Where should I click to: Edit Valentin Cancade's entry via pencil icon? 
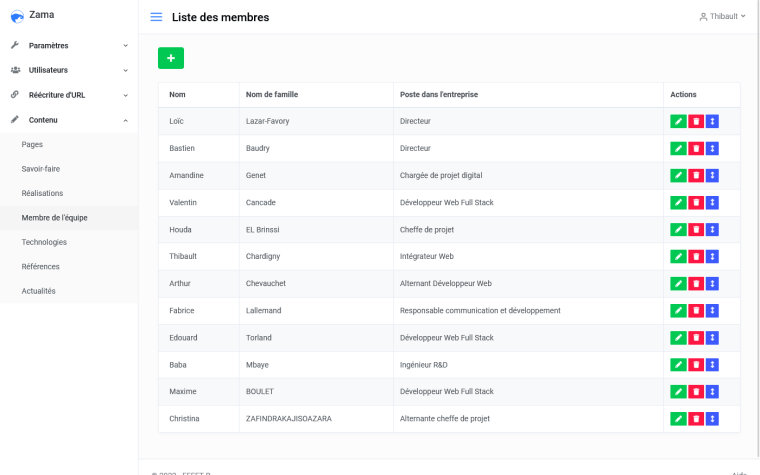678,202
